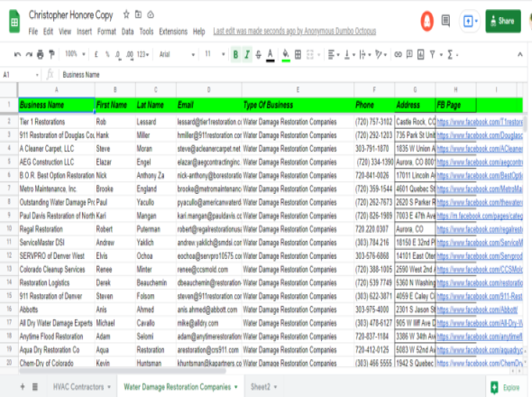Open the fill color picker
Viewport: 532px width, 397px height.
tap(286, 55)
